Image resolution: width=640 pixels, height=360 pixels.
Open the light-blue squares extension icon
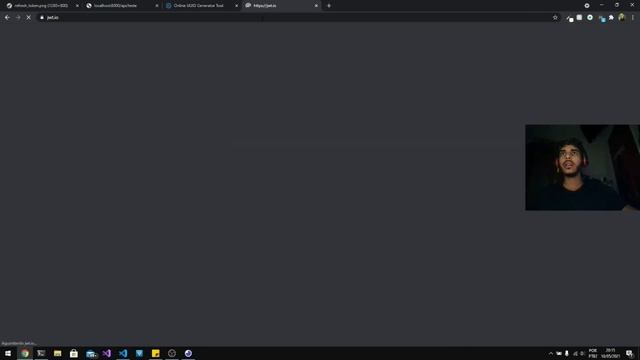tap(602, 18)
